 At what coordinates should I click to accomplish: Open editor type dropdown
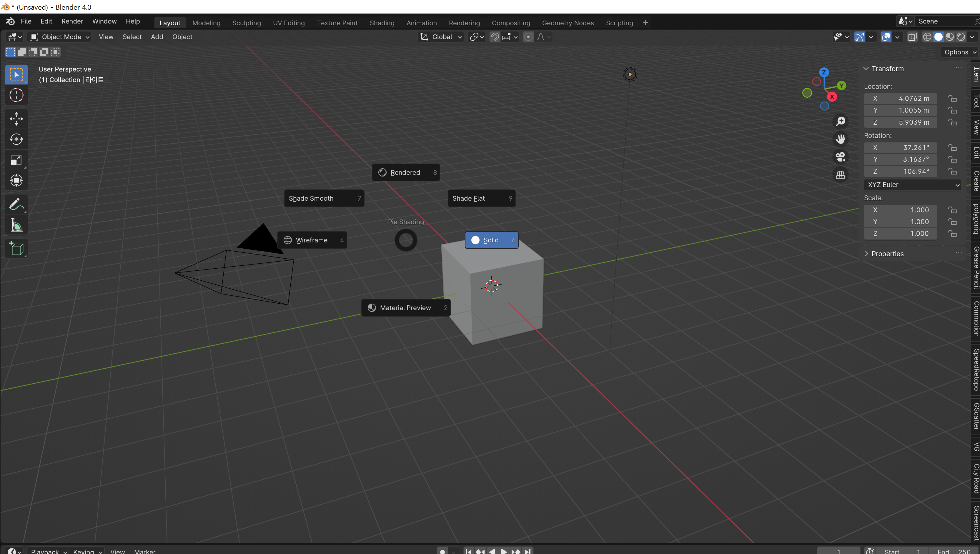click(x=14, y=37)
